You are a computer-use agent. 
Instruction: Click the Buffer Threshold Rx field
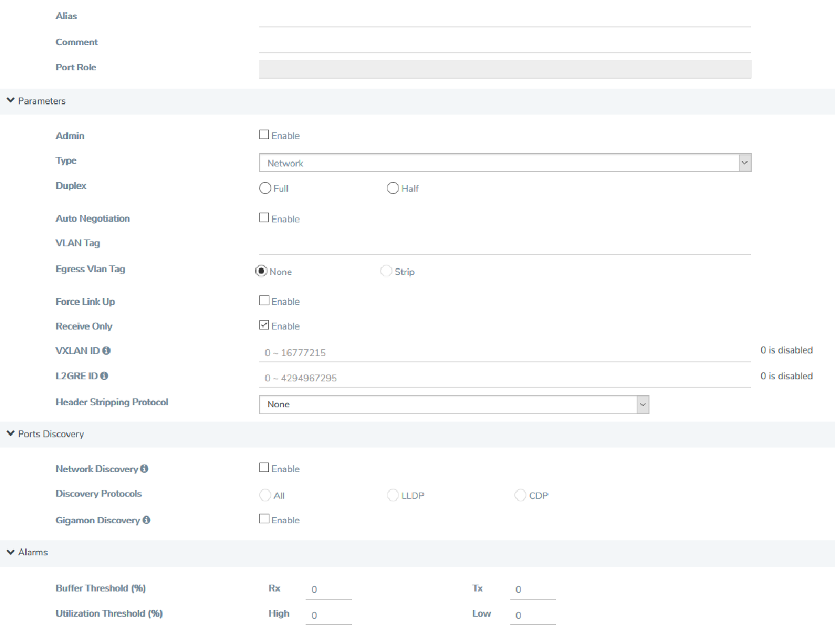328,589
